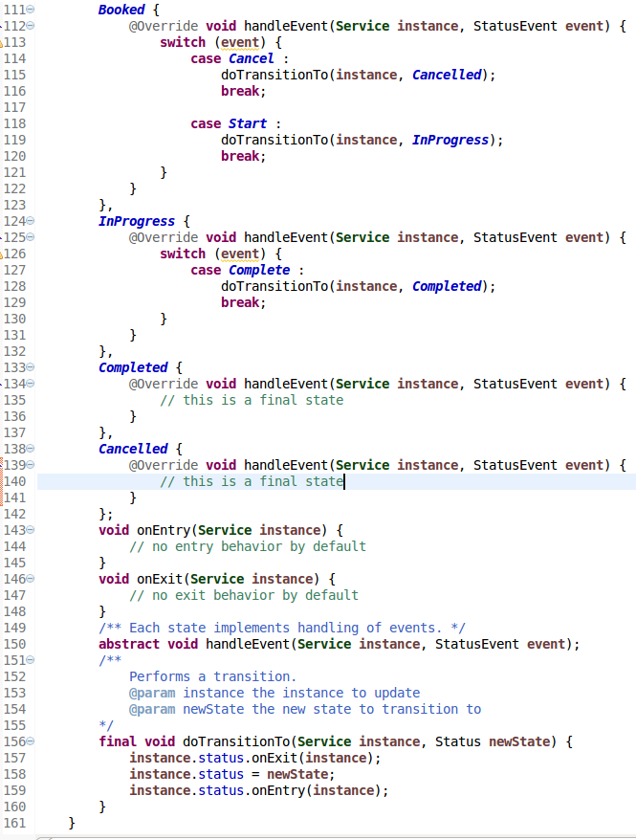Click the 'Each state implements handling' Javadoc
636x840 pixels.
[282, 628]
